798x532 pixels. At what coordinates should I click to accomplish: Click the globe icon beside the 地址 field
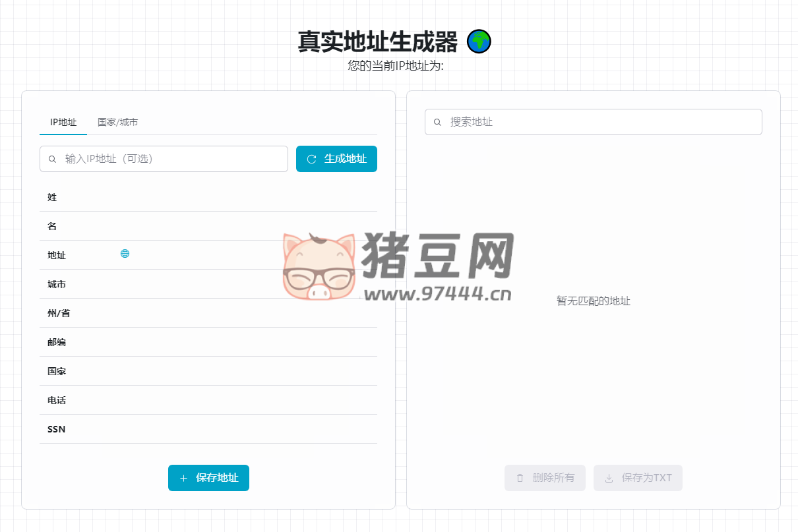point(125,253)
